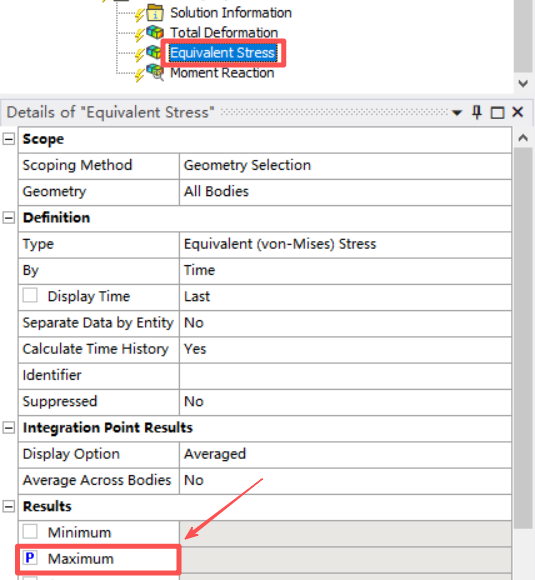Toggle the Maximum parameter P checkbox
The height and width of the screenshot is (580, 535).
click(30, 558)
